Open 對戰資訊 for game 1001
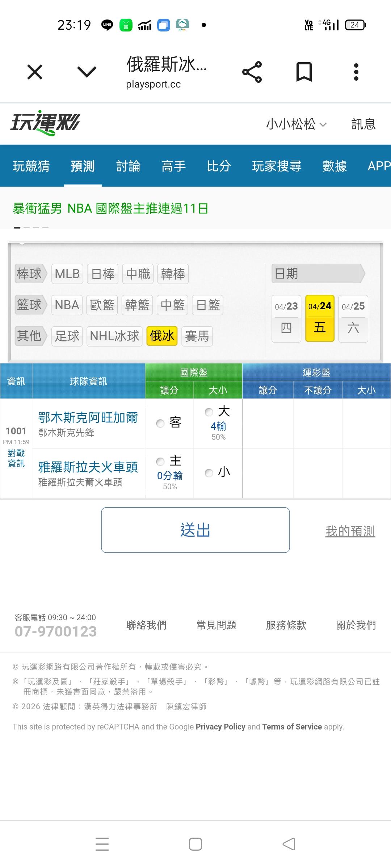 [x=16, y=458]
